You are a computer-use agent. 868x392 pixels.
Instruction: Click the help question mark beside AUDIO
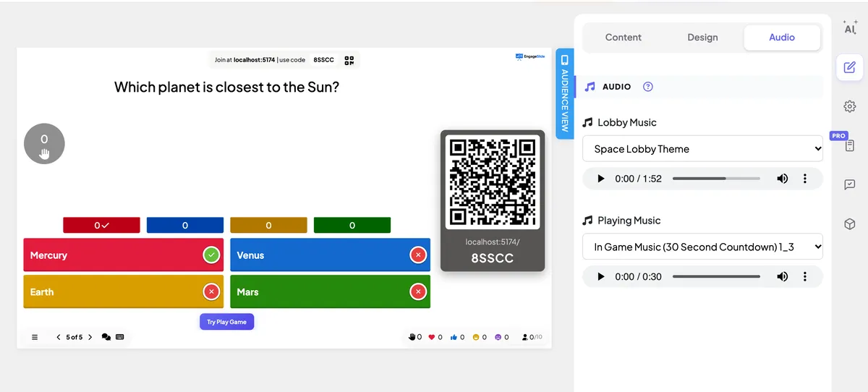click(648, 87)
